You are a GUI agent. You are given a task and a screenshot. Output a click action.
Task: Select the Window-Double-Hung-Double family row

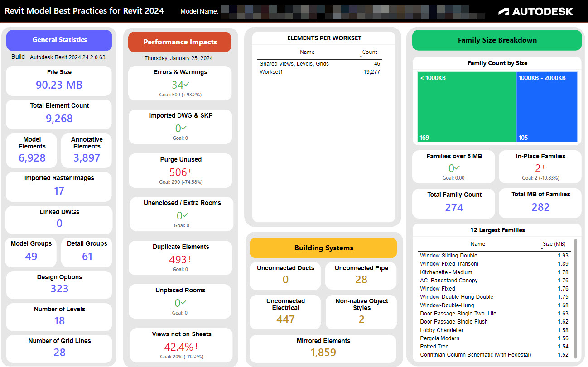(x=494, y=297)
